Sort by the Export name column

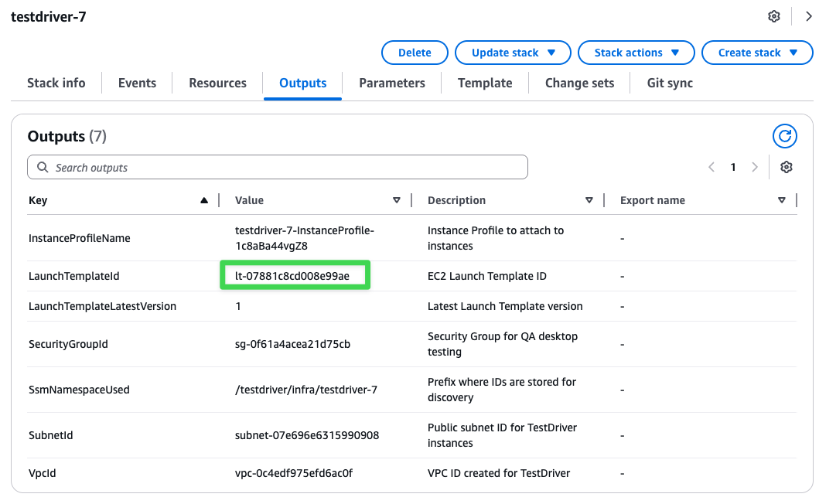pyautogui.click(x=781, y=200)
